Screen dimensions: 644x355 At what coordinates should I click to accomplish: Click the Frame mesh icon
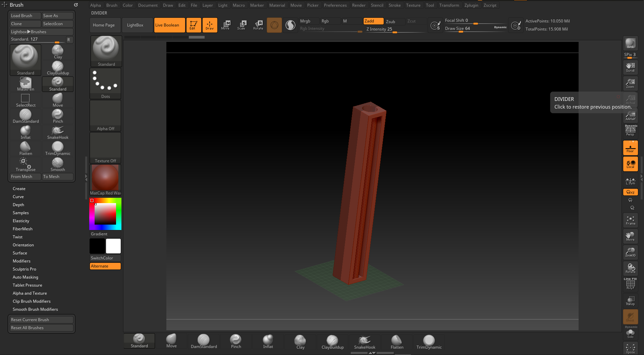coord(630,220)
